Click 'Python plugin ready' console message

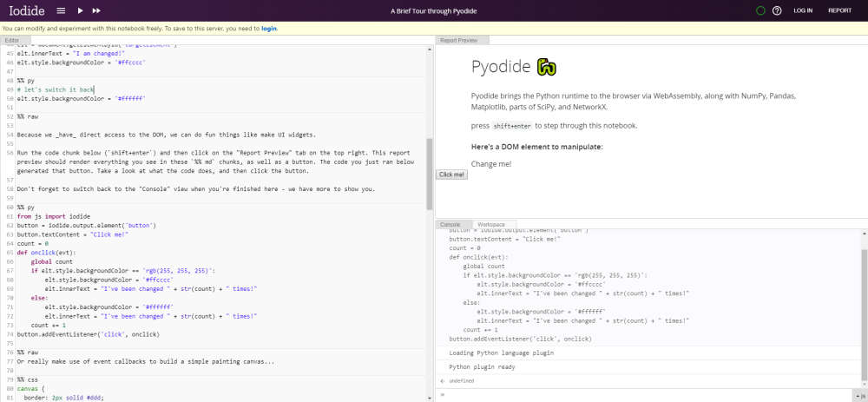pyautogui.click(x=482, y=366)
